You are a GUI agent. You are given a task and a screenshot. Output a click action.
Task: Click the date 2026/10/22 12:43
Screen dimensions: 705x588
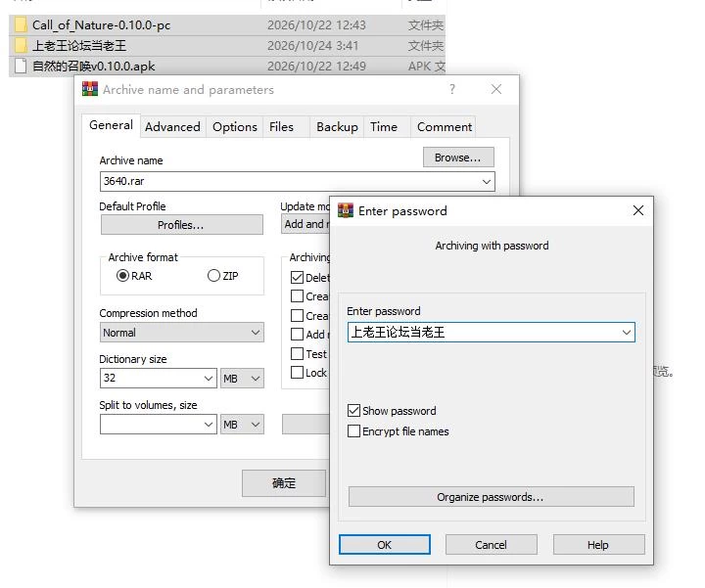(x=316, y=25)
